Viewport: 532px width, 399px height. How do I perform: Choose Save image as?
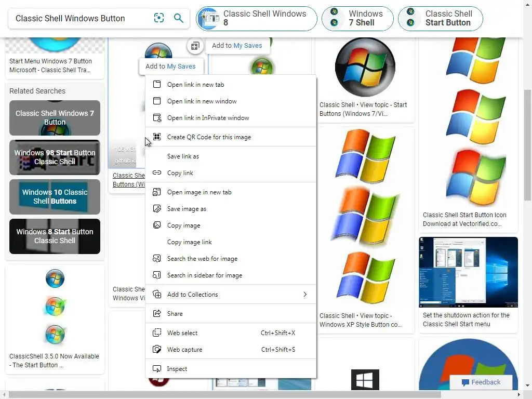[231, 209]
